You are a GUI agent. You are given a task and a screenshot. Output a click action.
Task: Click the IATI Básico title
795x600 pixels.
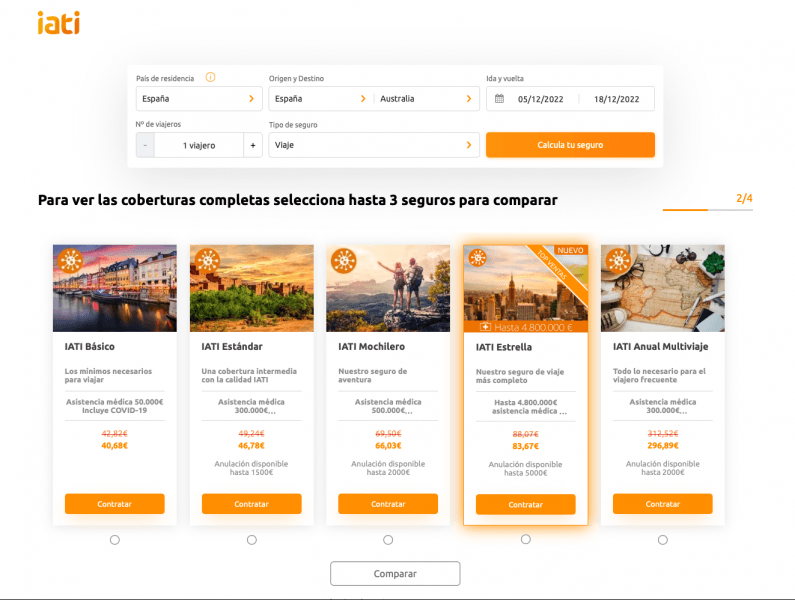pyautogui.click(x=90, y=347)
